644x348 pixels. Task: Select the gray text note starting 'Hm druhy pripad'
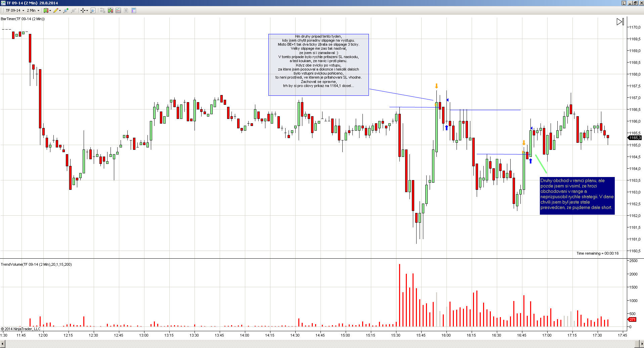[318, 65]
